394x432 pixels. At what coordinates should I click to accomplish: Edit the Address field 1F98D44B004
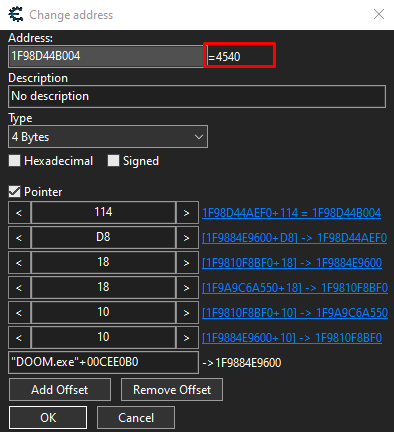(x=106, y=56)
